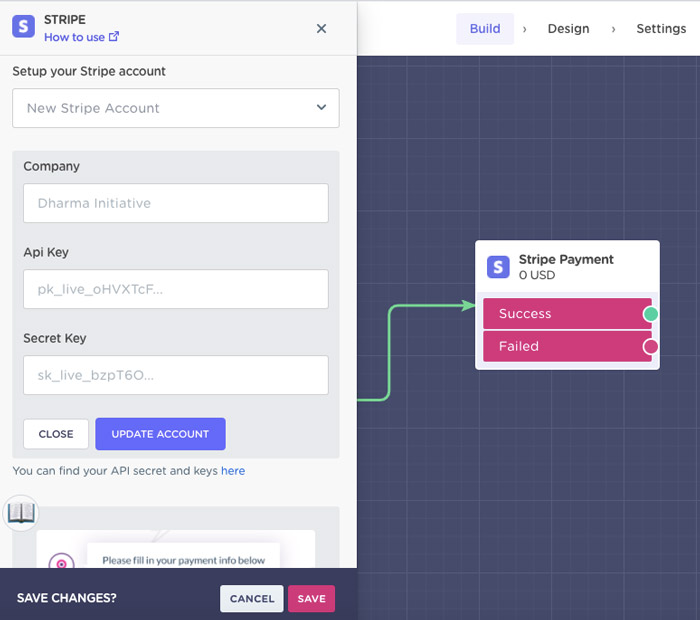The image size is (700, 620).
Task: Click the Failed output row
Action: pyautogui.click(x=567, y=346)
